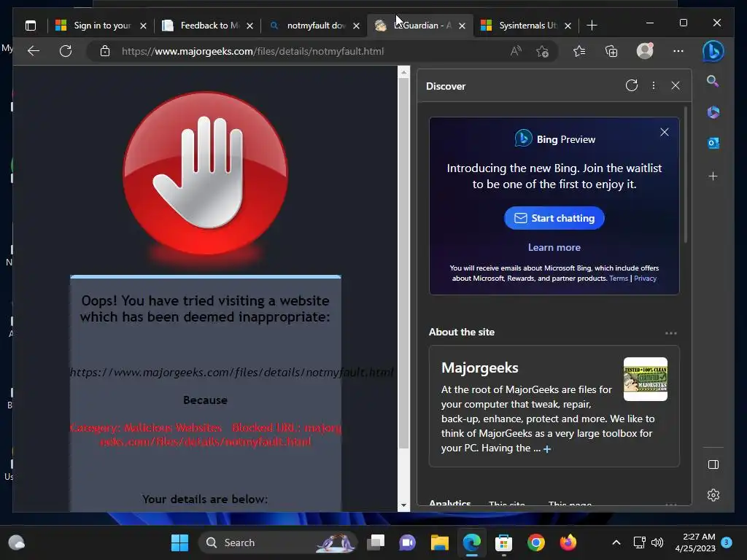The image size is (747, 560).
Task: Open sidebar Search magnifier icon
Action: [x=713, y=81]
